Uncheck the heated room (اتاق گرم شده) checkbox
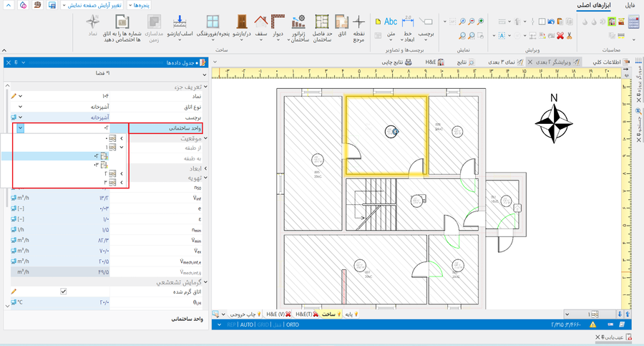The width and height of the screenshot is (644, 346). (x=64, y=292)
